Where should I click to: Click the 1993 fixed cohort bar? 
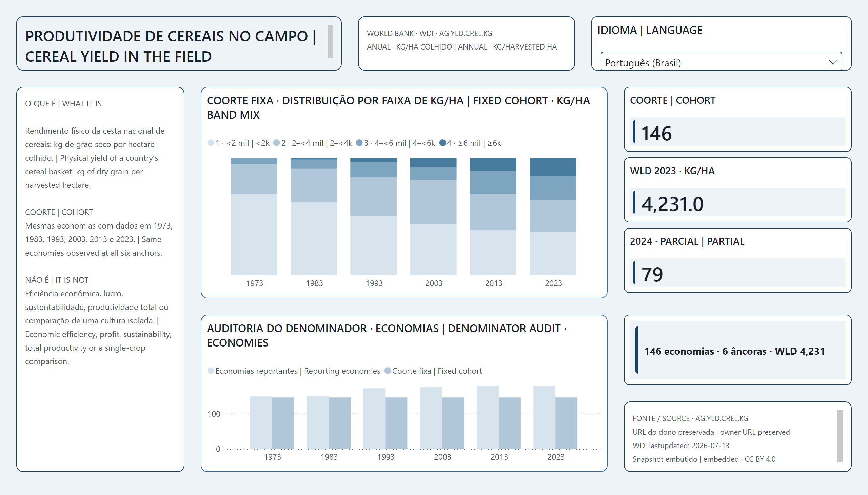396,423
